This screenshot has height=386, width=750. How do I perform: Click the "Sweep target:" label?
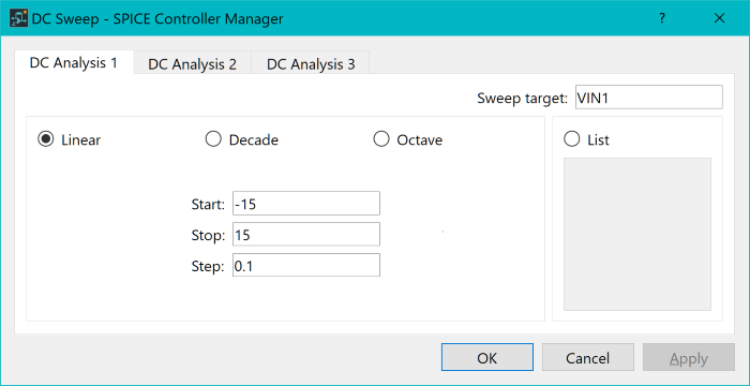[x=522, y=98]
